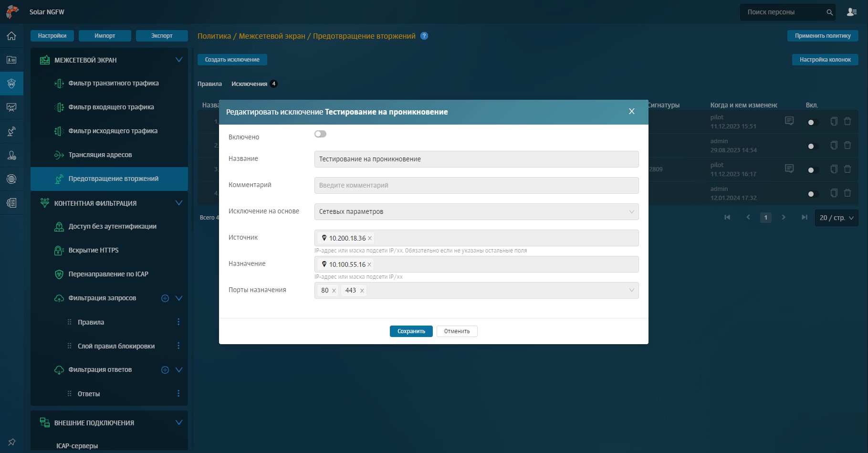Screen dimensions: 868x453
Task: Copy the exception changed 11.12.2023 15:51
Action: pos(834,121)
